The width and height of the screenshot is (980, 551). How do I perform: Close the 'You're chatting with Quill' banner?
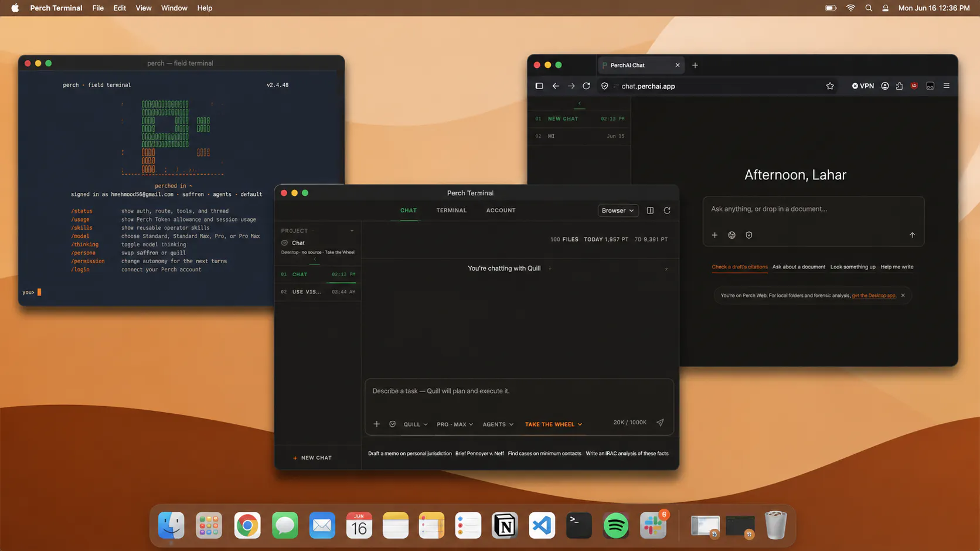666,269
